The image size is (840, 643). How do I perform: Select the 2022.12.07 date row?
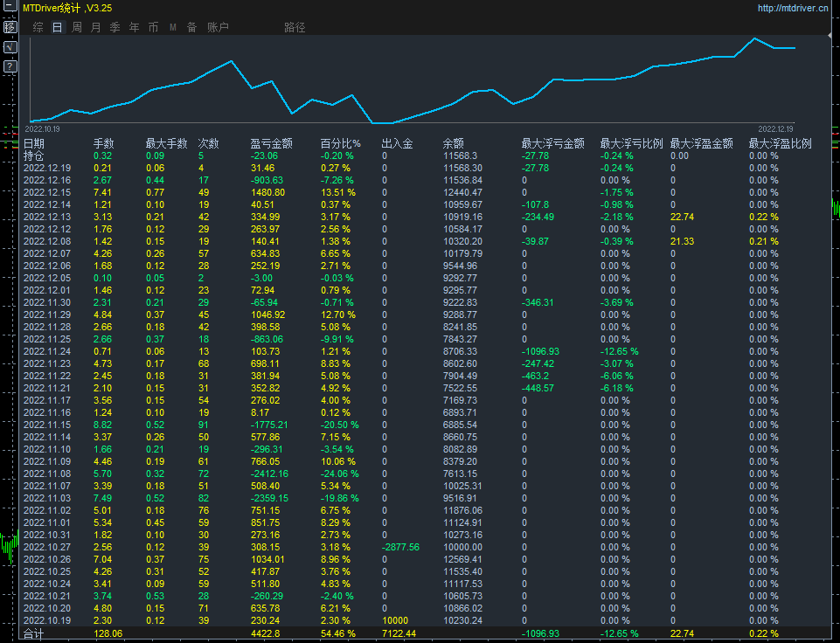(x=47, y=253)
